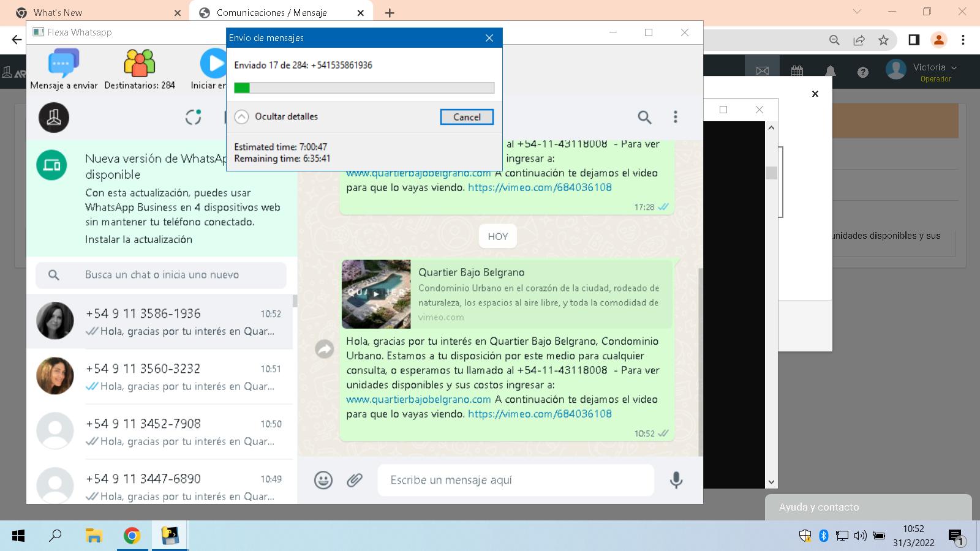Click avatar of contact 3560-3232
The width and height of the screenshot is (980, 551).
[55, 376]
